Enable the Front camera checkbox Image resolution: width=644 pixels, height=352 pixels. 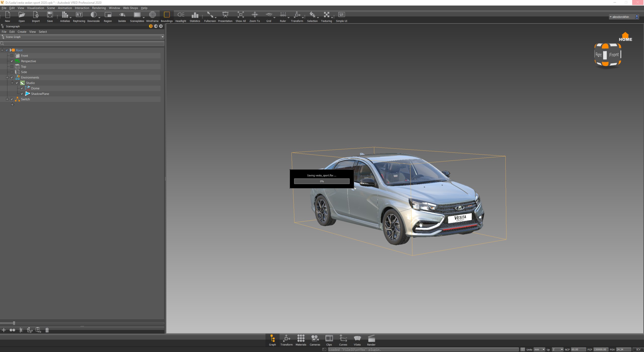coord(12,56)
